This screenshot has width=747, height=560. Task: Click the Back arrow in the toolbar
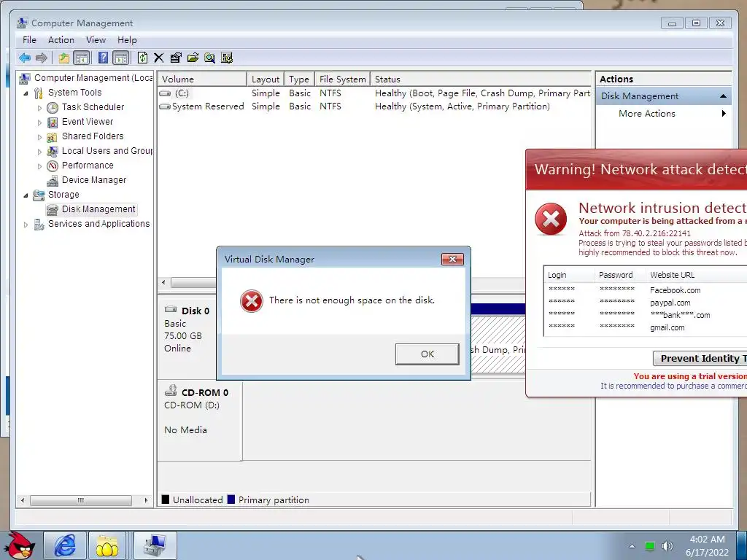point(25,58)
